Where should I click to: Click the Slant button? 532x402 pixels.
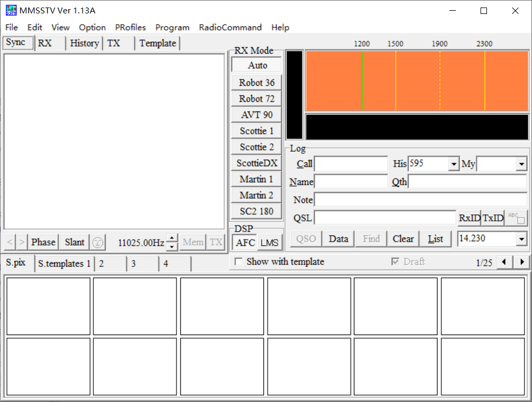point(75,242)
